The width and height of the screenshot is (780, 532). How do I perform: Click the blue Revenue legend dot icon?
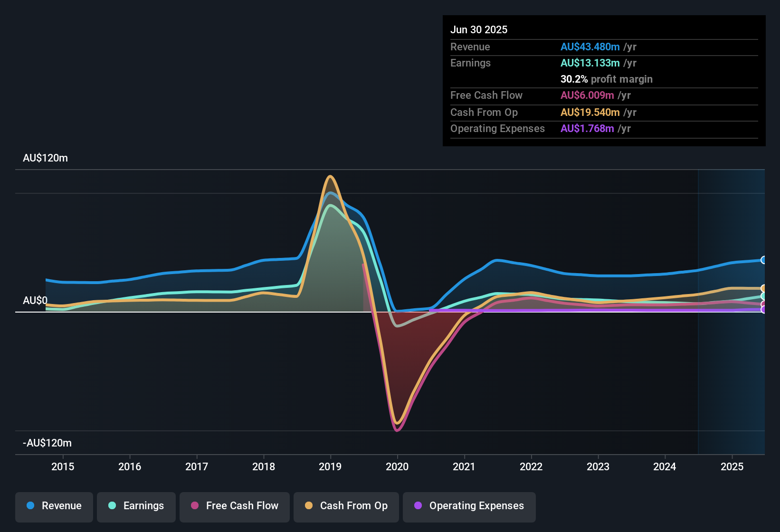30,506
